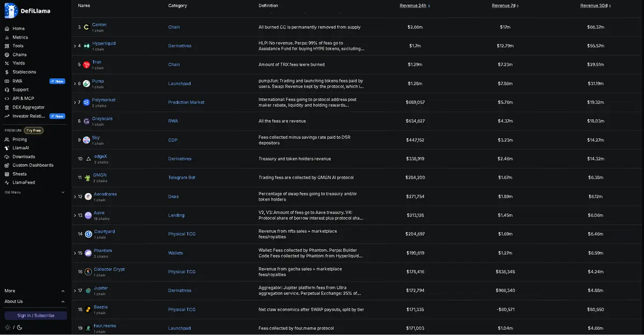Switch to light theme sun icon
This screenshot has width=644, height=335.
coord(8,327)
